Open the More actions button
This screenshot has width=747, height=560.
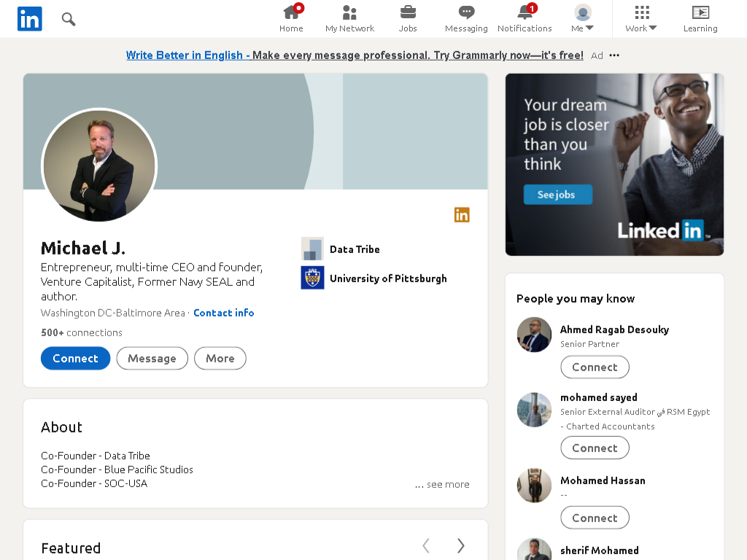click(220, 358)
